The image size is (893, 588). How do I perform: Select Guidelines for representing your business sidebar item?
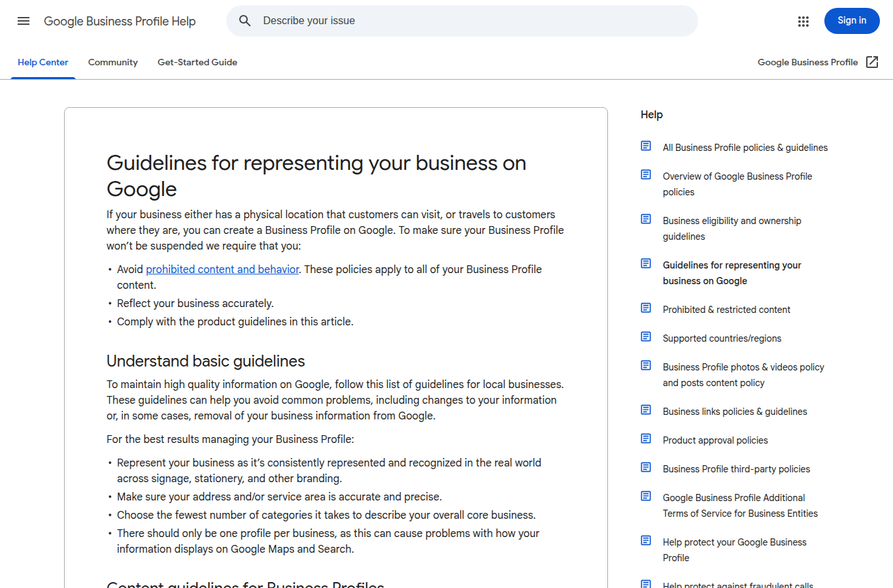click(732, 273)
